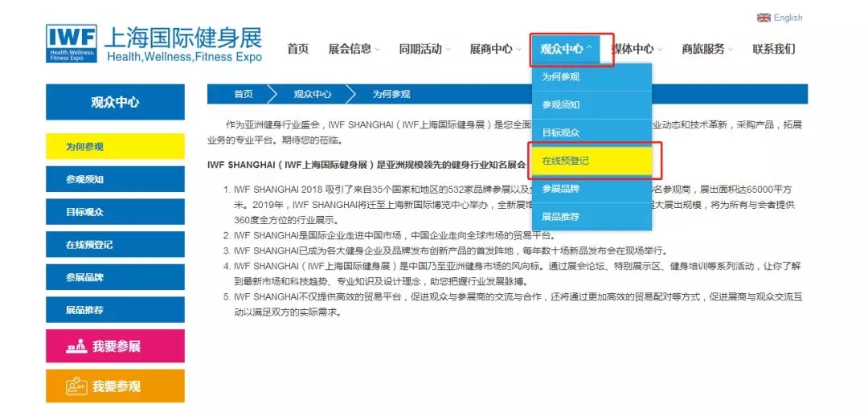Click the 'Health,Wellness,Fitness Expo' header text
Screen dimensions: 868x412
pos(184,56)
